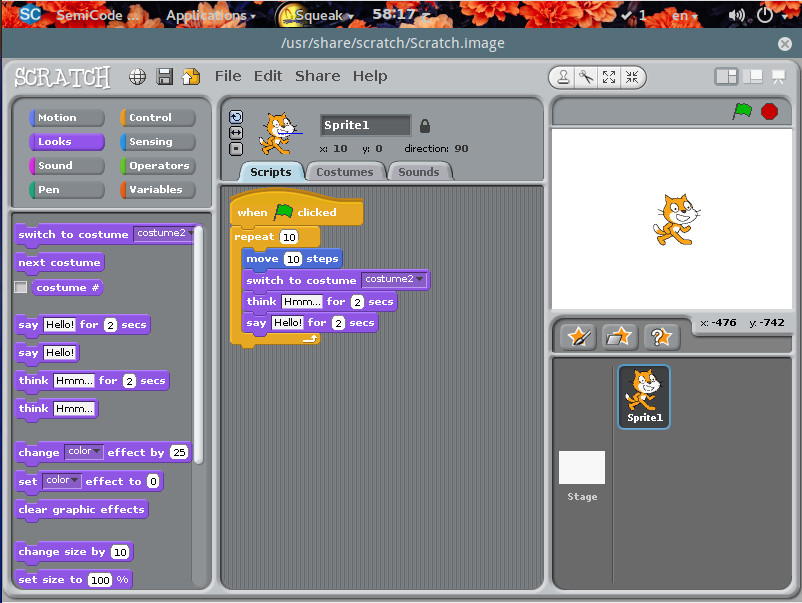802x603 pixels.
Task: Click the Sprite1 name text field
Action: pyautogui.click(x=365, y=126)
